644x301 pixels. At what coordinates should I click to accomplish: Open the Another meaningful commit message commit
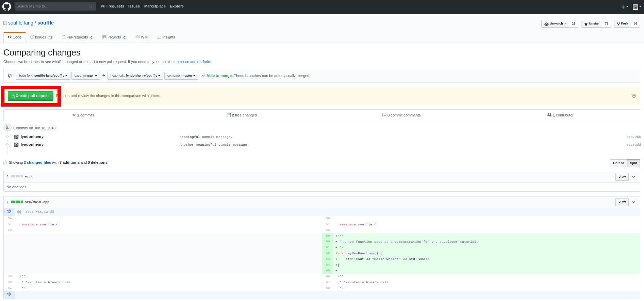[214, 145]
